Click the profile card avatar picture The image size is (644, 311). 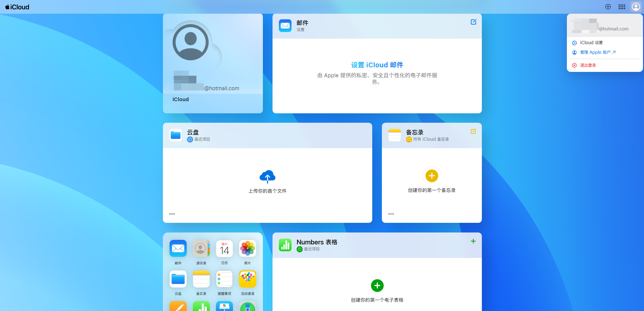[191, 42]
